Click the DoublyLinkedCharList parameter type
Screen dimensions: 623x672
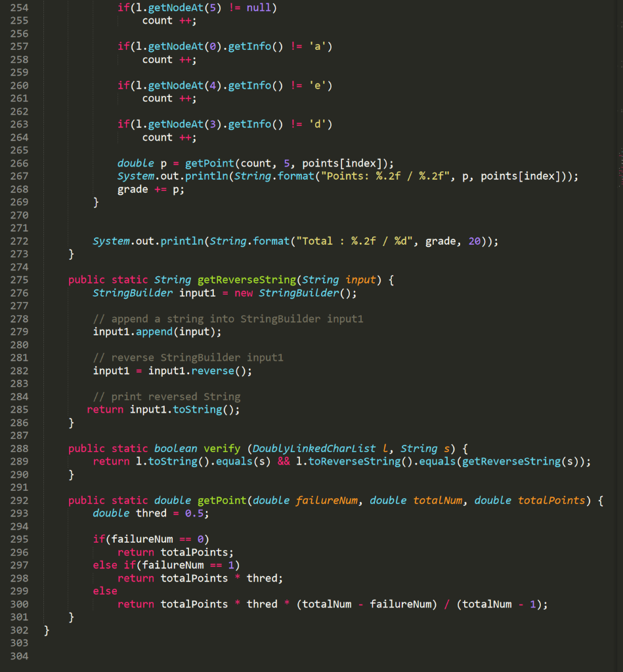click(x=314, y=448)
